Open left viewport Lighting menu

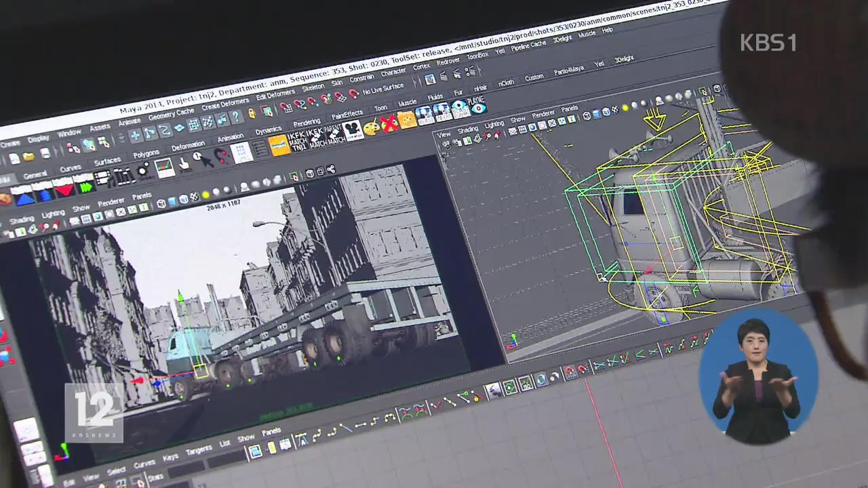[x=53, y=213]
